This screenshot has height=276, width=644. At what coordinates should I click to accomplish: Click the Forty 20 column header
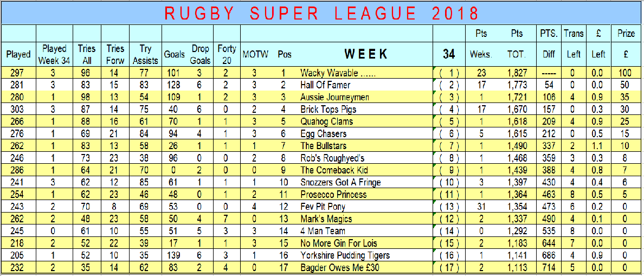227,54
